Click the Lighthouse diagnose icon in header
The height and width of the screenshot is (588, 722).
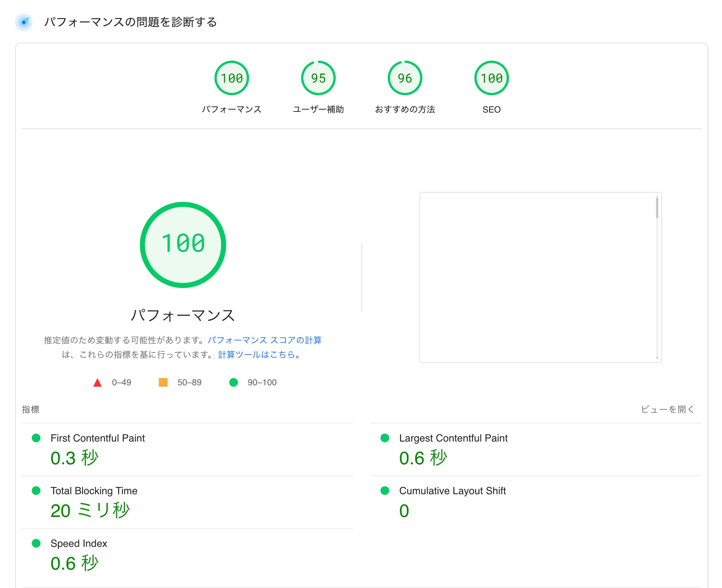pos(24,22)
